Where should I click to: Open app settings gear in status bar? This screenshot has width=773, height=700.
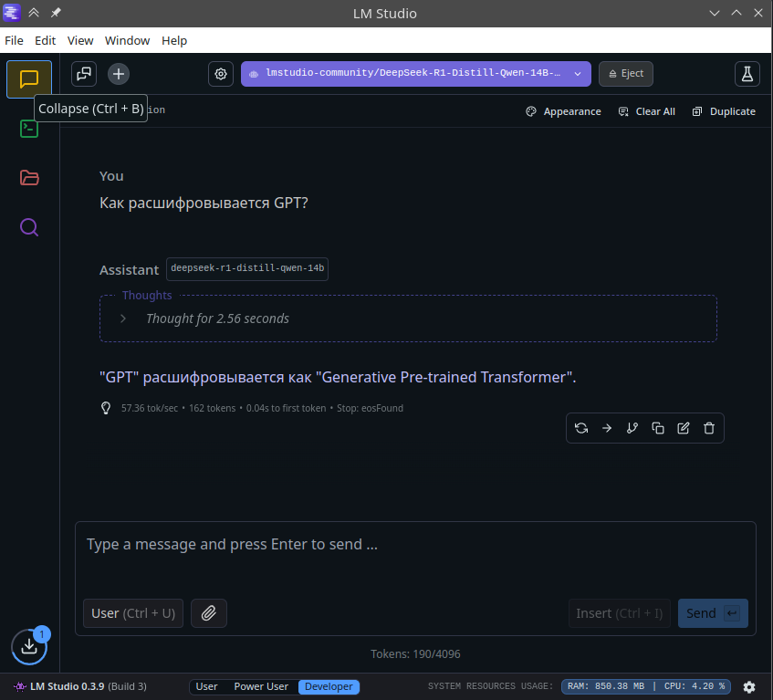click(749, 686)
